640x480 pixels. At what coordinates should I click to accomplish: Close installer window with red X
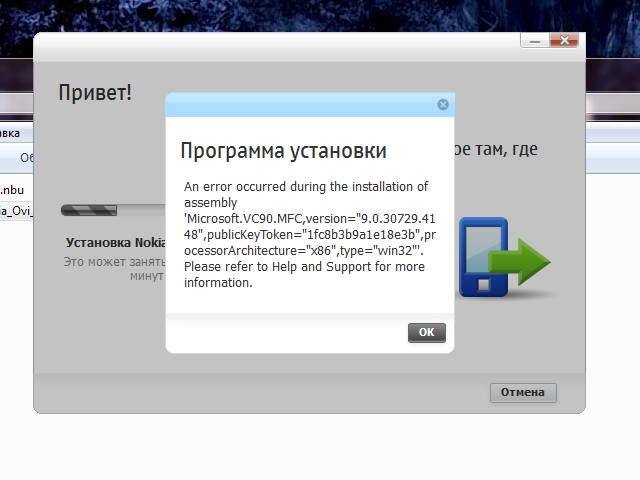click(564, 40)
